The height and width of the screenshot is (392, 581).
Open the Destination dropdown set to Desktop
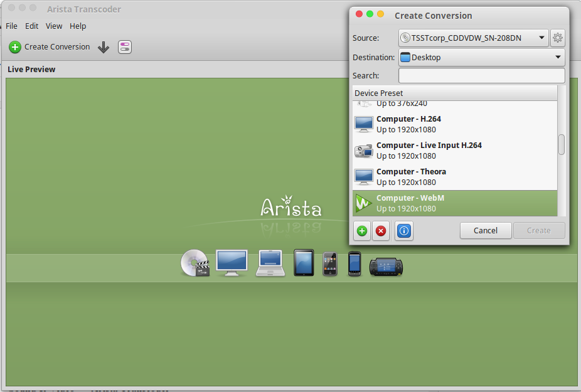click(x=481, y=56)
